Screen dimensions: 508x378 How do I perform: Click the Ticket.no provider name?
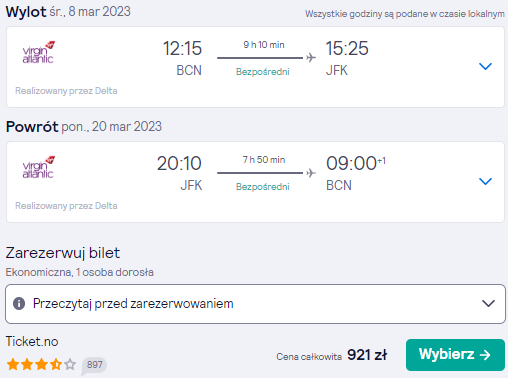32,342
